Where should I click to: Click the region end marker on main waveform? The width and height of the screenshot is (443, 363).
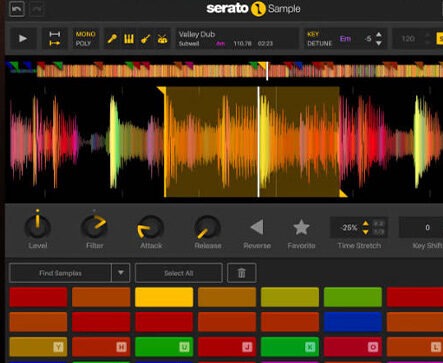tap(343, 193)
